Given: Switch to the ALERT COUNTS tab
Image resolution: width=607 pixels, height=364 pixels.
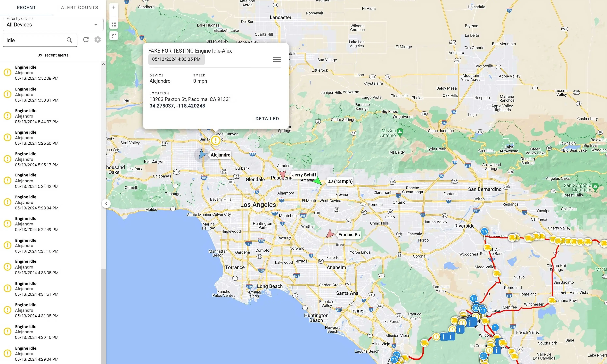Looking at the screenshot, I should pos(79,8).
